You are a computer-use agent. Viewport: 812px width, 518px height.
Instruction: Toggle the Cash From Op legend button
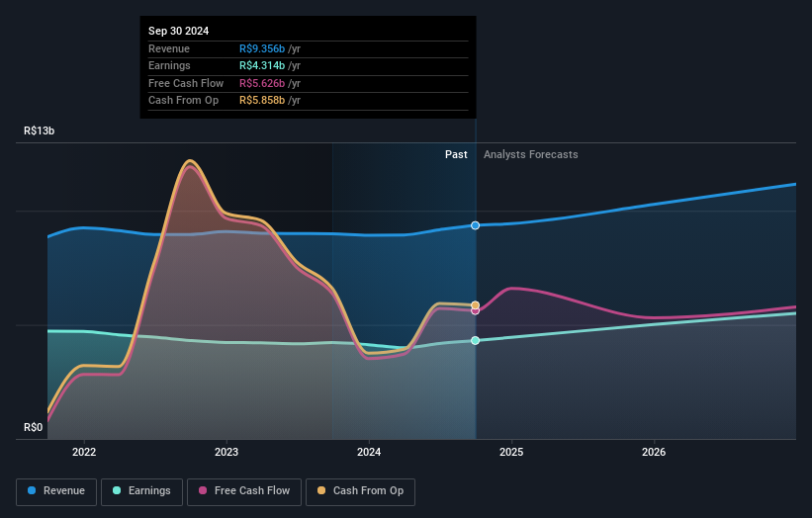coord(360,491)
